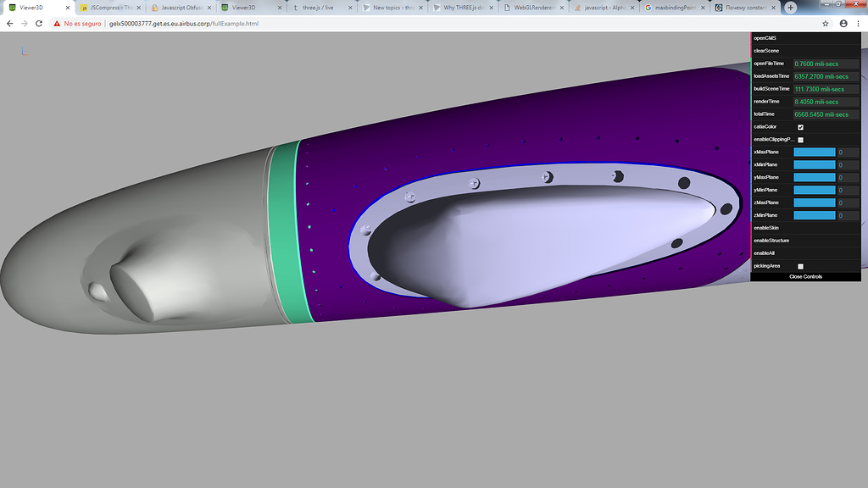
Task: Enable the enableClippingP checkbox
Action: 798,139
